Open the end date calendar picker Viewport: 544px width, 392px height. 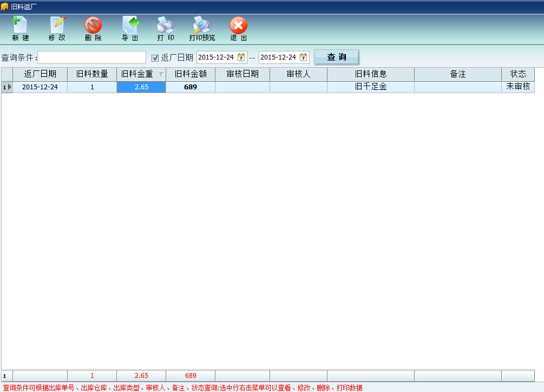[x=304, y=57]
